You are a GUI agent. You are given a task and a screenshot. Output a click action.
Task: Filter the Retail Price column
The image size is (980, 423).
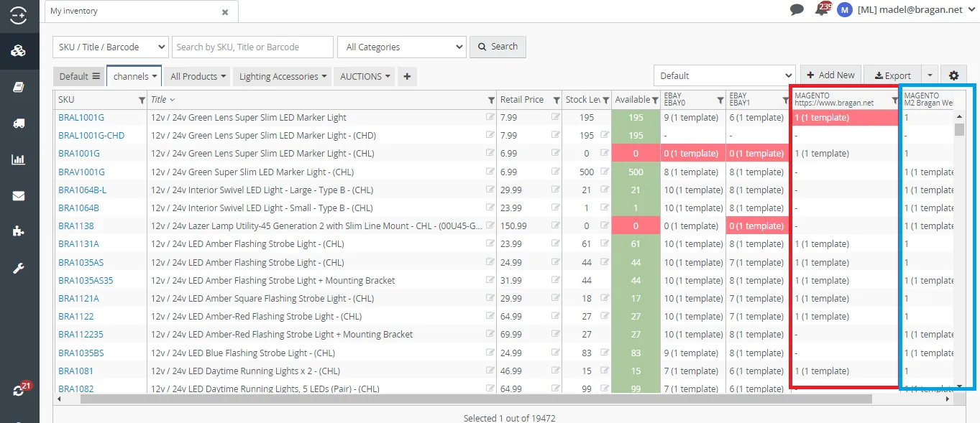(556, 100)
